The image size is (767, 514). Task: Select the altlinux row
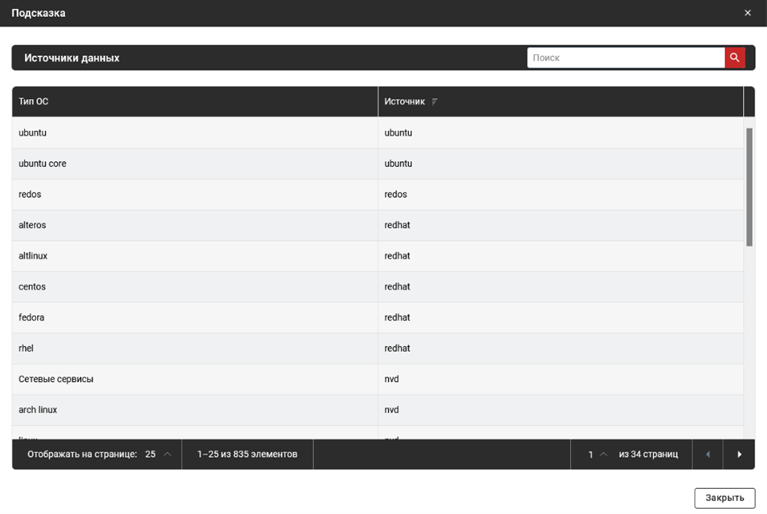click(378, 256)
